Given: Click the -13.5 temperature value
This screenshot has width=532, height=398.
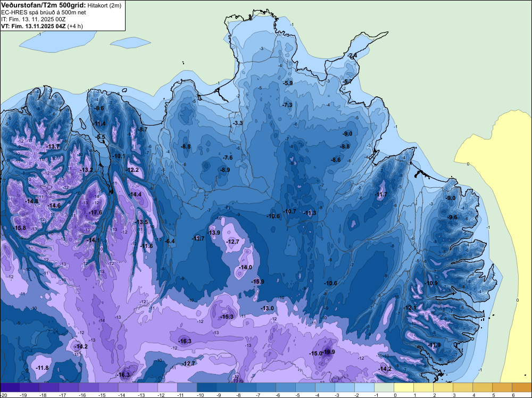Looking at the screenshot, I should 142,222.
